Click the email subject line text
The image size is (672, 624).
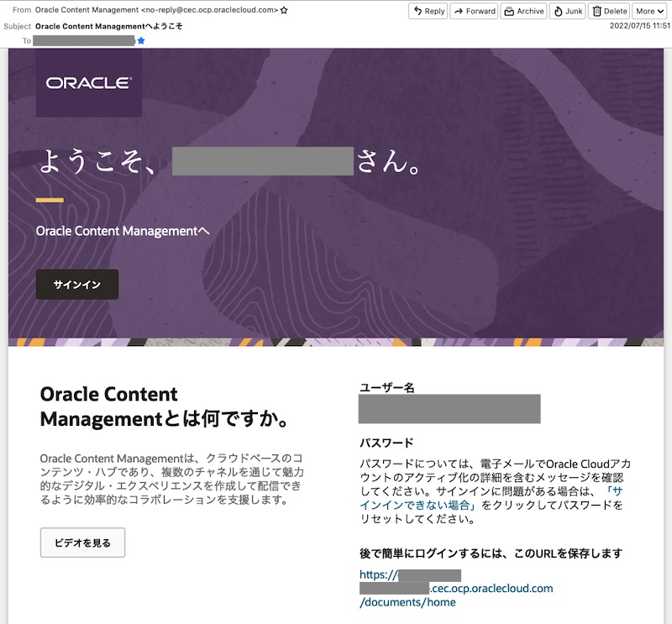[108, 26]
